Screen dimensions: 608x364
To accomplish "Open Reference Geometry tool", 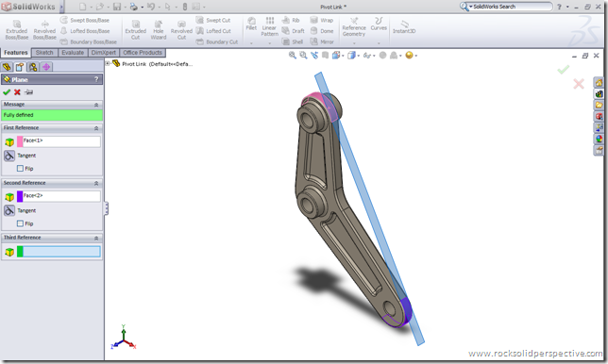I will pyautogui.click(x=354, y=26).
